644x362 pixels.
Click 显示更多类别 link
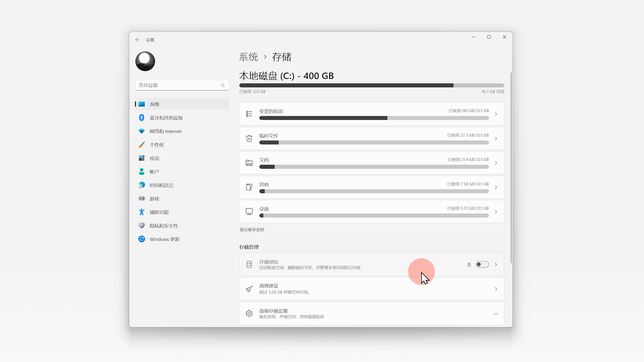pos(252,230)
